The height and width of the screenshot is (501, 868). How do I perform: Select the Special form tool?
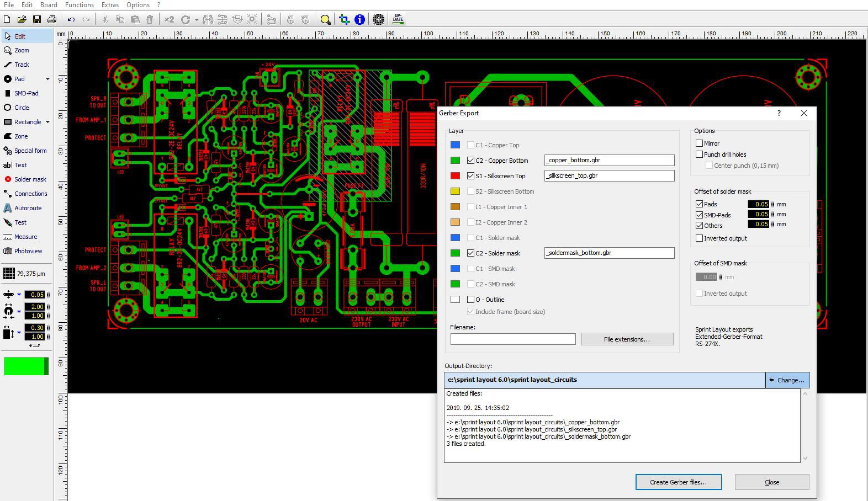point(27,151)
